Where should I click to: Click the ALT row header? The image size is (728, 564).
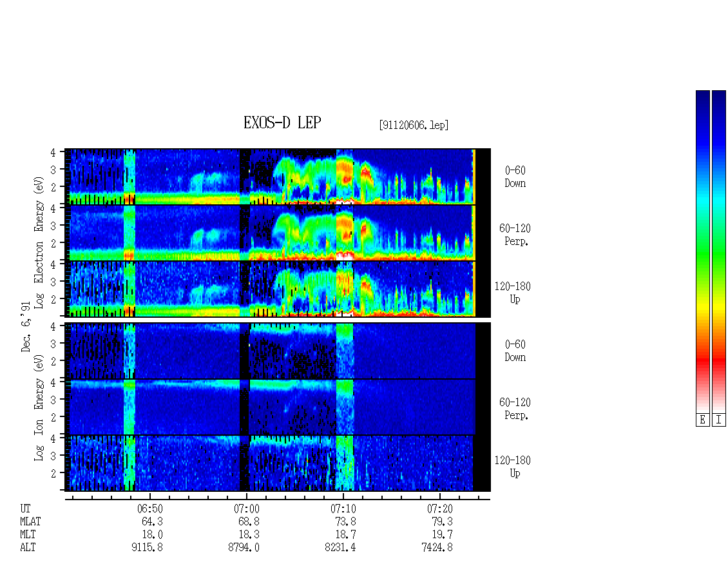[x=28, y=548]
